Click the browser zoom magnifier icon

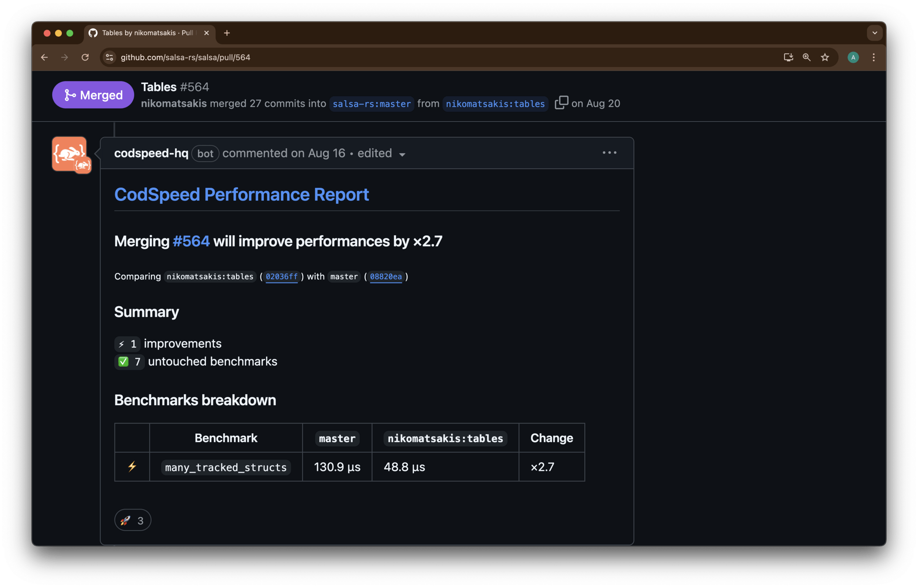click(x=807, y=57)
